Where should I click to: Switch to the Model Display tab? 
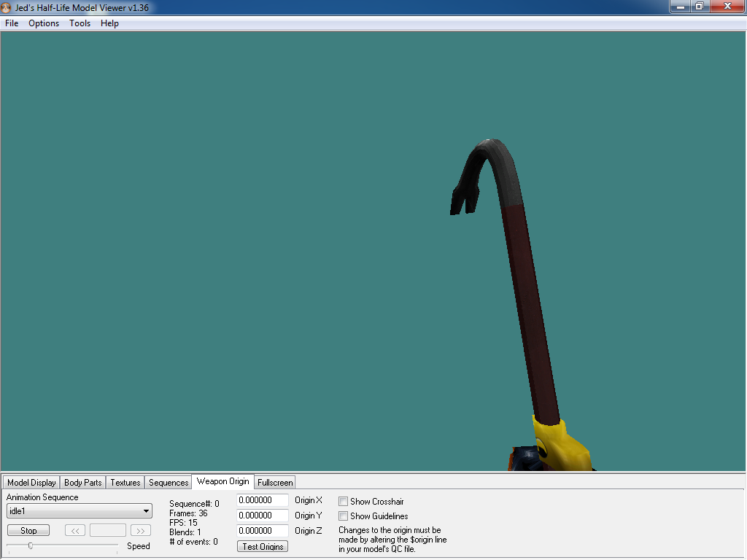point(31,483)
